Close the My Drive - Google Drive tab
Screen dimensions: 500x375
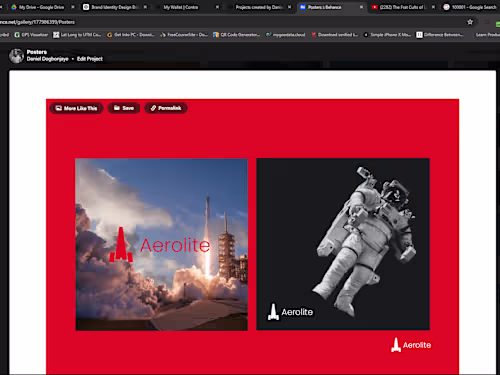pyautogui.click(x=73, y=7)
